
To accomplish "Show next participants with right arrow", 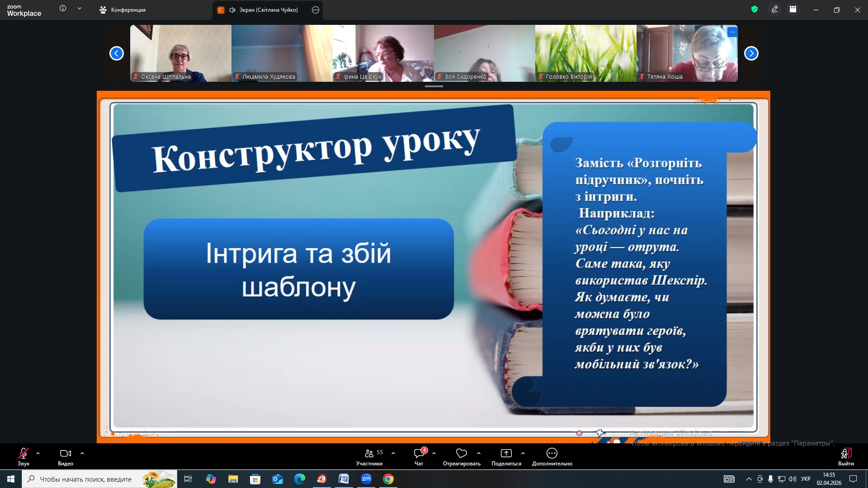I will (x=751, y=53).
